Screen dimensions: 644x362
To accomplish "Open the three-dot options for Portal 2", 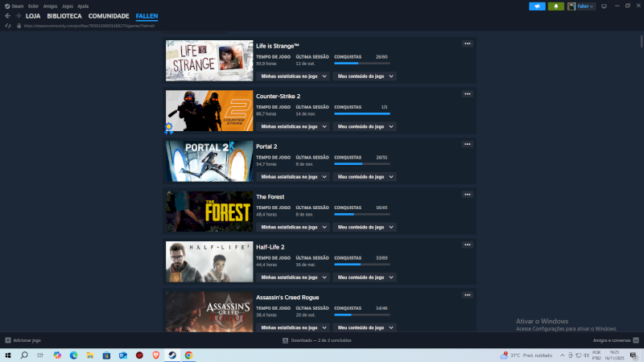I will tap(467, 144).
